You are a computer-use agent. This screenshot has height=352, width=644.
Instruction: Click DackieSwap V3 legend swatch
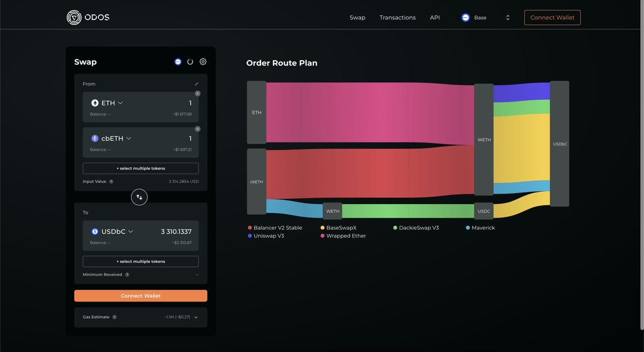(395, 228)
